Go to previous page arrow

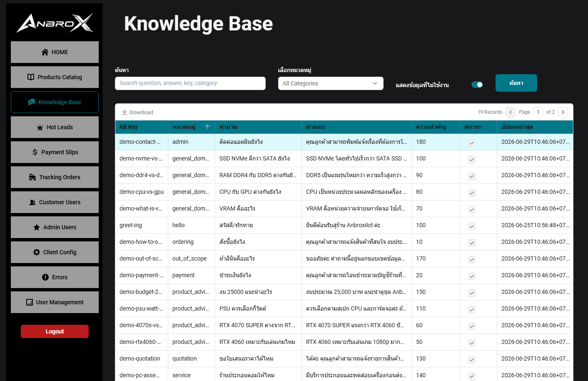(x=511, y=112)
